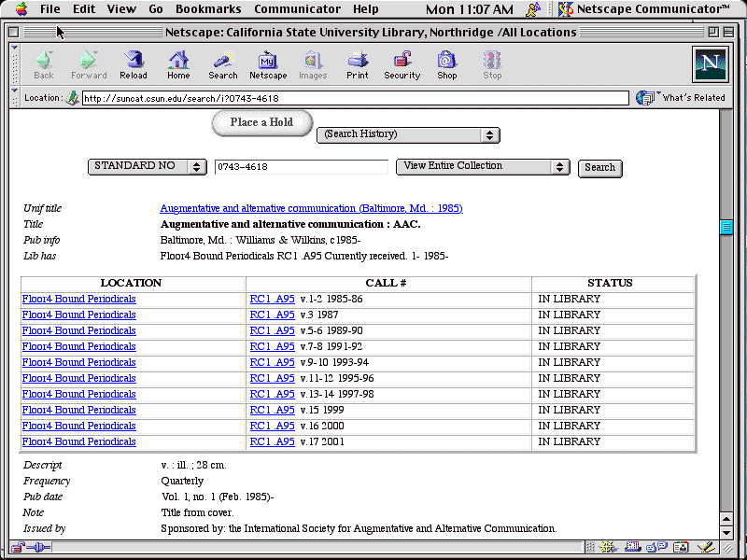Click the Images toolbar icon

point(313,64)
